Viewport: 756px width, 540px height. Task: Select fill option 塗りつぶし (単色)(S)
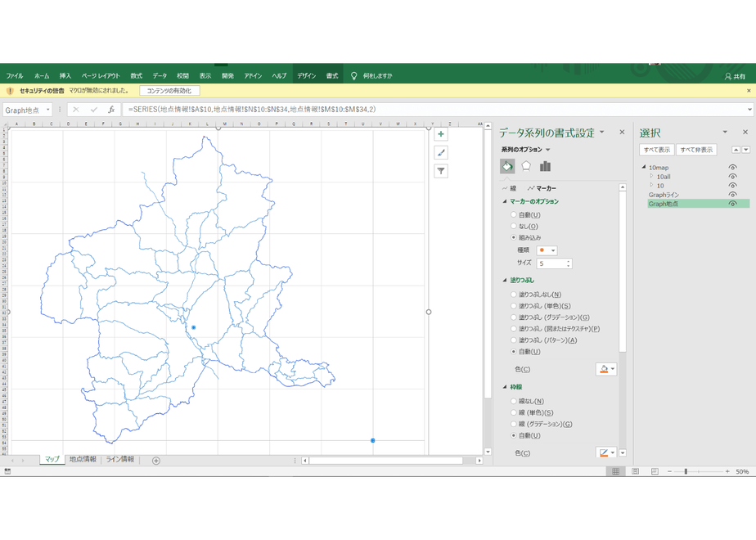point(514,306)
